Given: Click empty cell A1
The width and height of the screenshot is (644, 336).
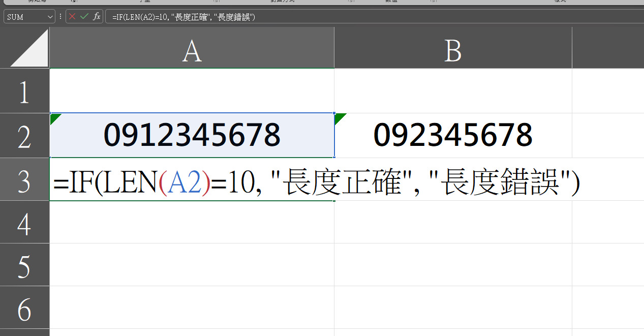Looking at the screenshot, I should 192,91.
